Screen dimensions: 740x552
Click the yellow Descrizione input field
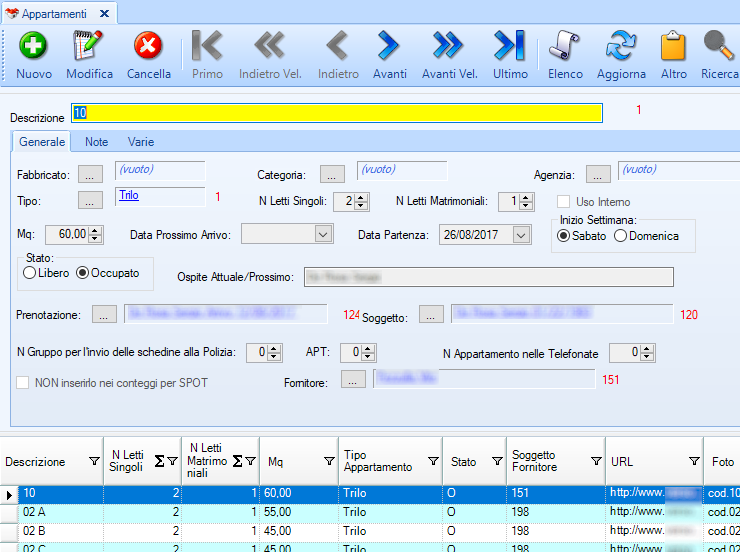pyautogui.click(x=336, y=113)
